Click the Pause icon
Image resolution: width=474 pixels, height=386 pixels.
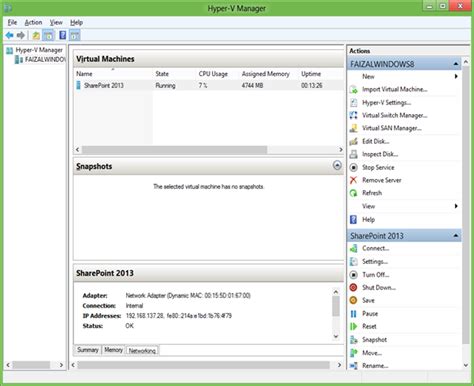pyautogui.click(x=353, y=314)
